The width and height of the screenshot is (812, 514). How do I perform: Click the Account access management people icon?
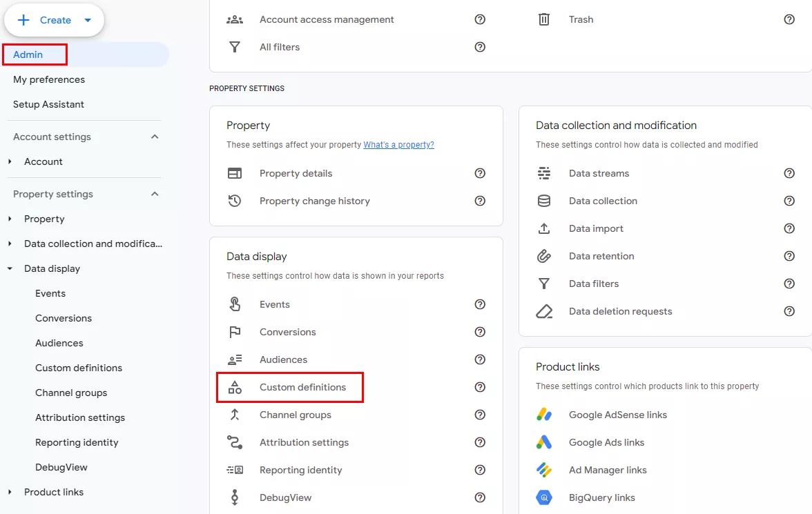235,20
